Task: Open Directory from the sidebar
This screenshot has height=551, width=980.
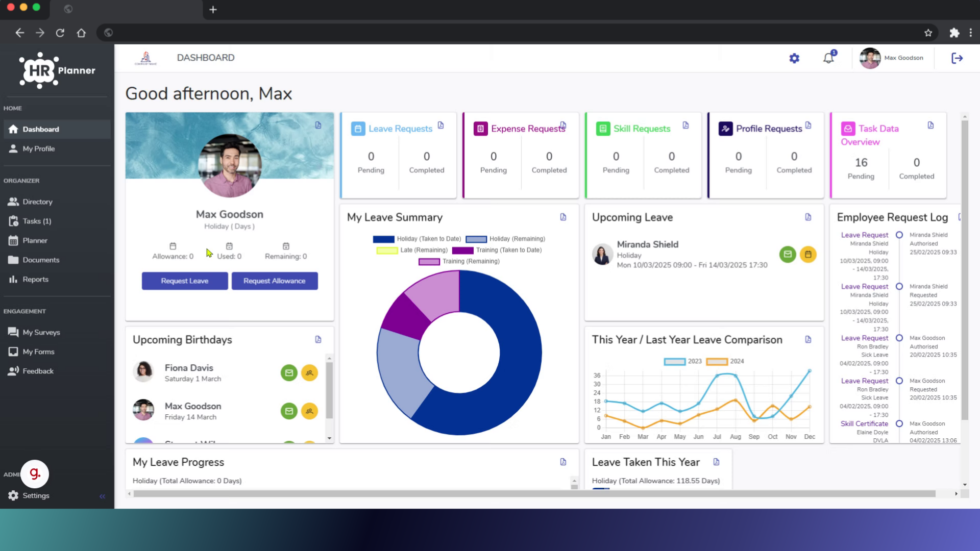Action: click(57, 202)
